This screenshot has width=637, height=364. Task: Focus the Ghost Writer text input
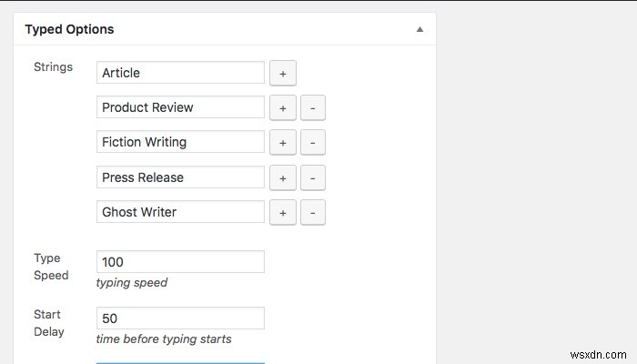click(180, 212)
